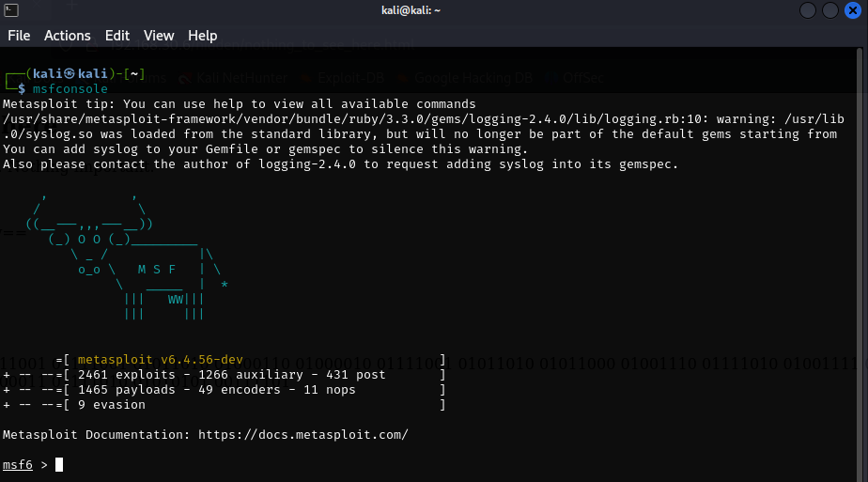Open the Help menu
This screenshot has width=868, height=482.
203,36
